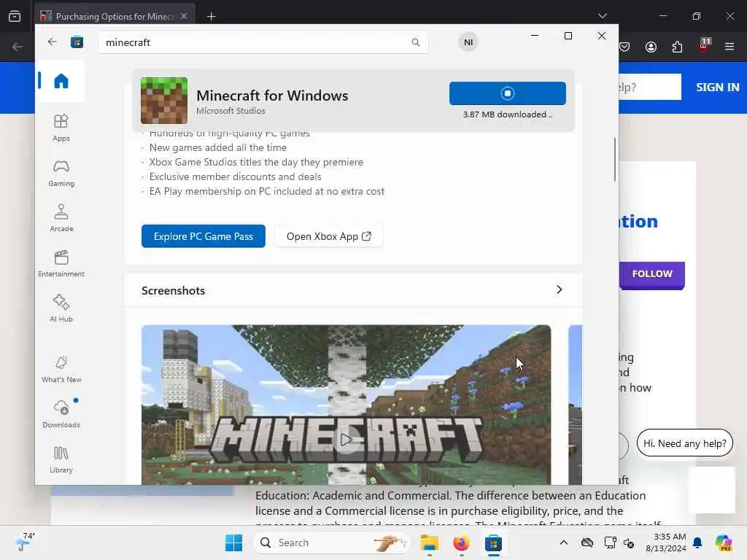Open the Store Library
The width and height of the screenshot is (747, 560).
point(61,459)
